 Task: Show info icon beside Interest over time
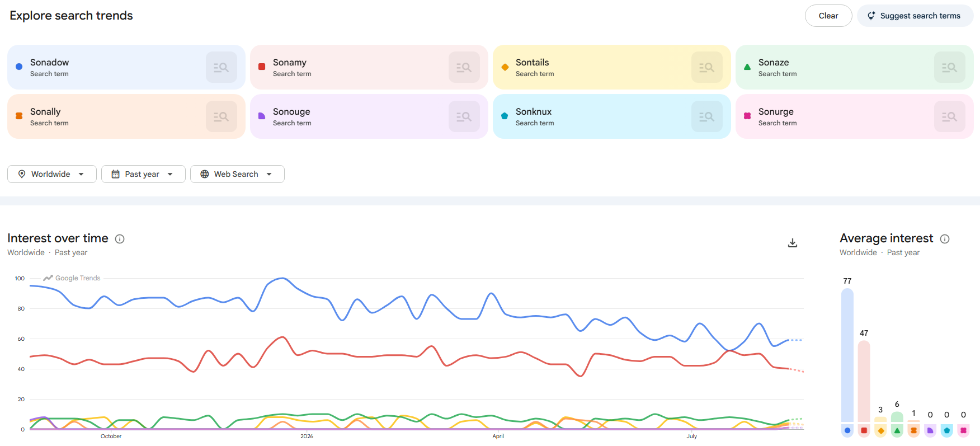[x=120, y=239]
